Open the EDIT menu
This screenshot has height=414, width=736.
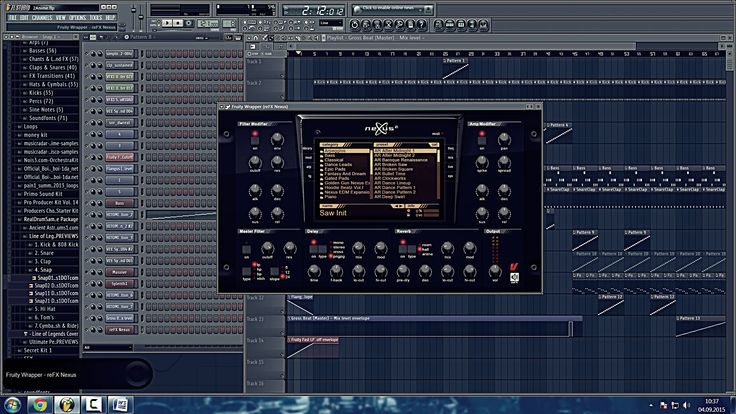pos(24,17)
